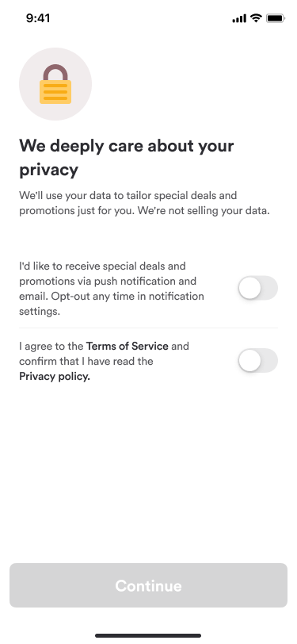Tap 'Opt-out any time in notification settings' text
The image size is (297, 644).
point(112,304)
